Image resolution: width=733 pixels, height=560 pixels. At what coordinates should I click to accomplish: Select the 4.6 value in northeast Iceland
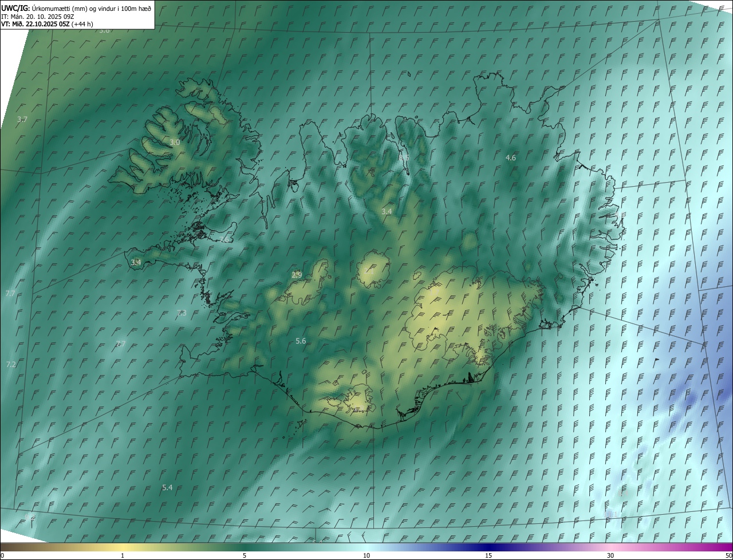coord(511,157)
